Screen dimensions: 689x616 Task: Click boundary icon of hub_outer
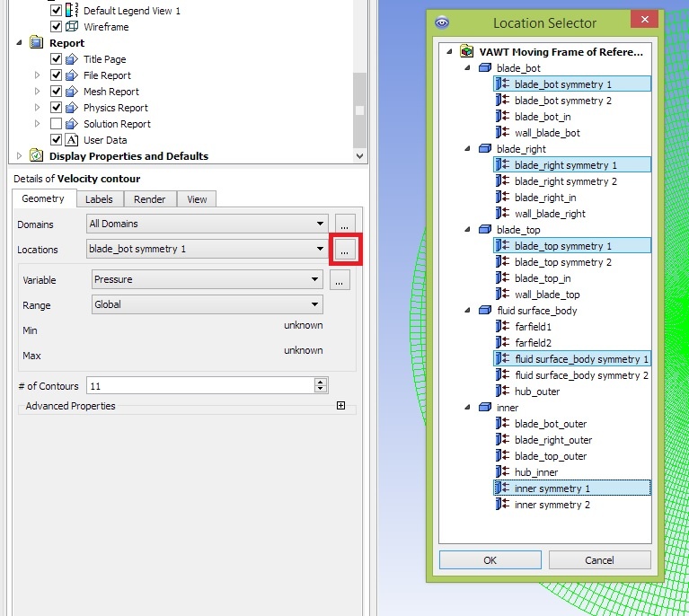point(502,391)
